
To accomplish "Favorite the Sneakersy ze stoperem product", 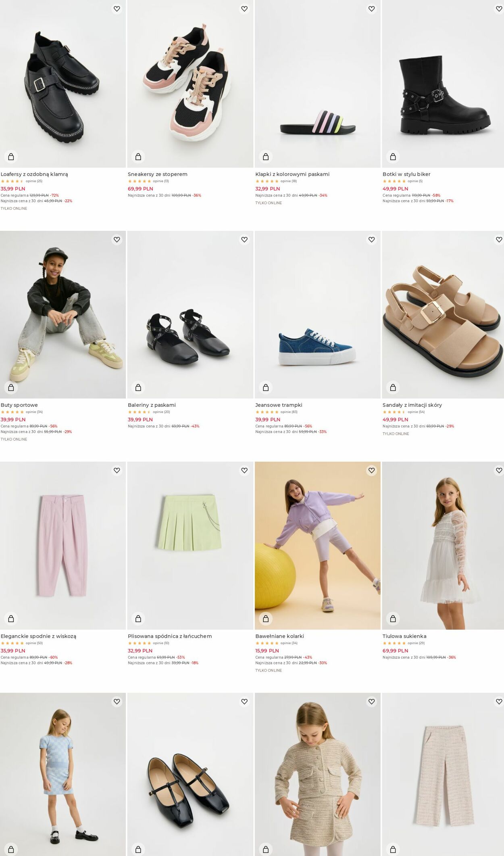I will coord(244,8).
